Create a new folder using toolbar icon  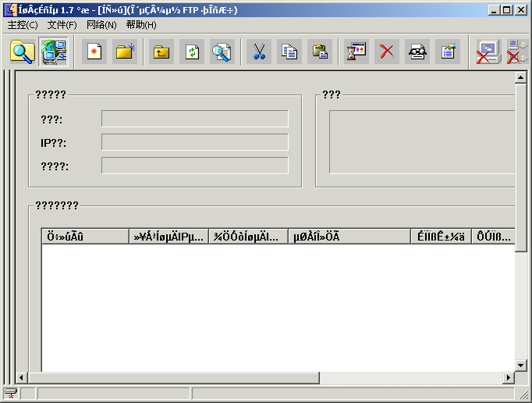point(125,52)
